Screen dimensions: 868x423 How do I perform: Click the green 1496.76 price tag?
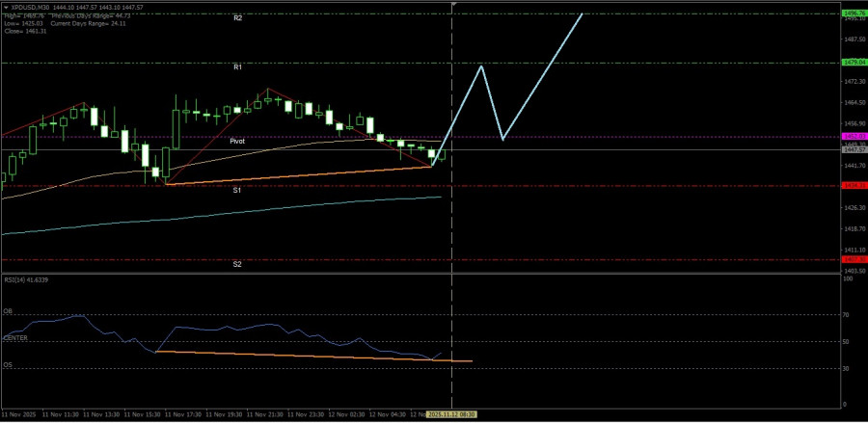click(x=852, y=13)
